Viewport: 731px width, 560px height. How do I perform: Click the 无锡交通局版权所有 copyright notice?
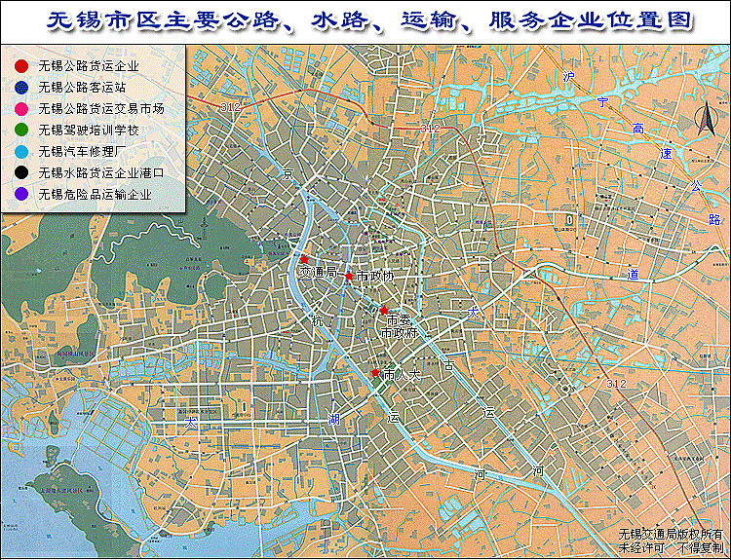(x=670, y=535)
